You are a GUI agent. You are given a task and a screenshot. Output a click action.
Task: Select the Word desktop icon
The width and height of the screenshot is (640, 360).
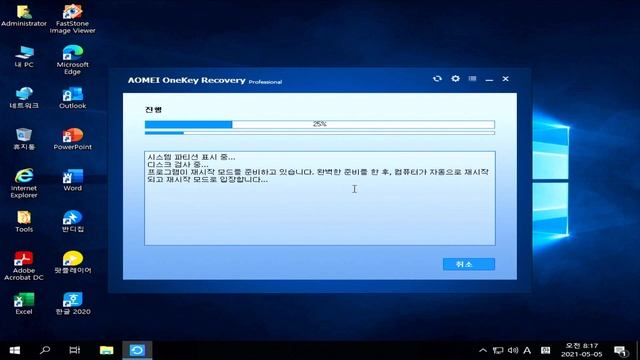click(72, 180)
